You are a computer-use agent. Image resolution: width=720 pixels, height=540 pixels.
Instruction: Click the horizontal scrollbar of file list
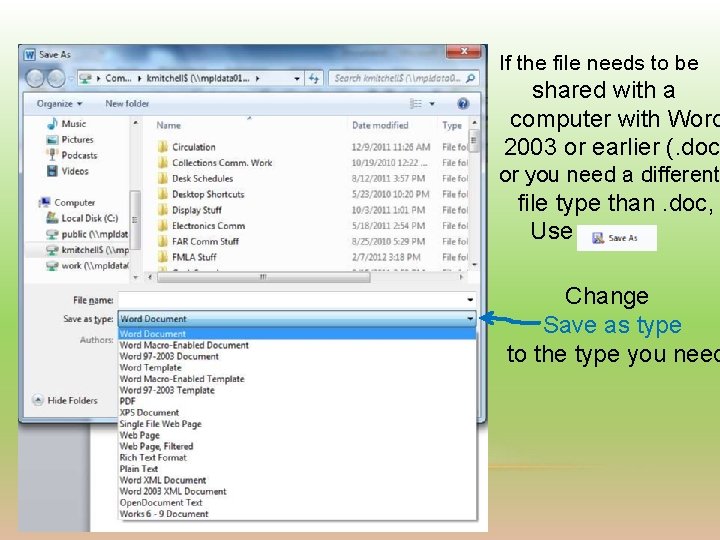point(263,277)
